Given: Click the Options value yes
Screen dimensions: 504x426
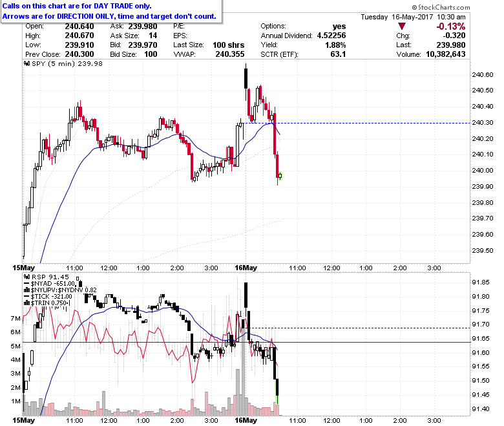Looking at the screenshot, I should [x=339, y=27].
